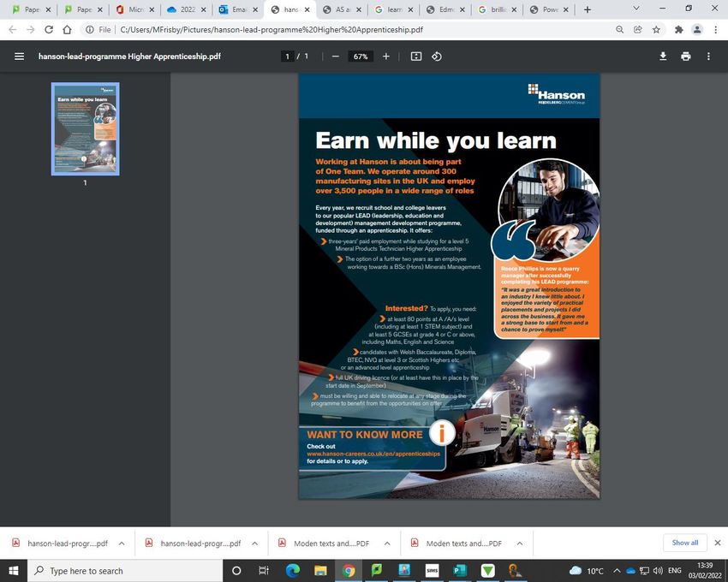Screen dimensions: 728x582
Task: Switch to the Emai Outlook tab
Action: [238, 9]
